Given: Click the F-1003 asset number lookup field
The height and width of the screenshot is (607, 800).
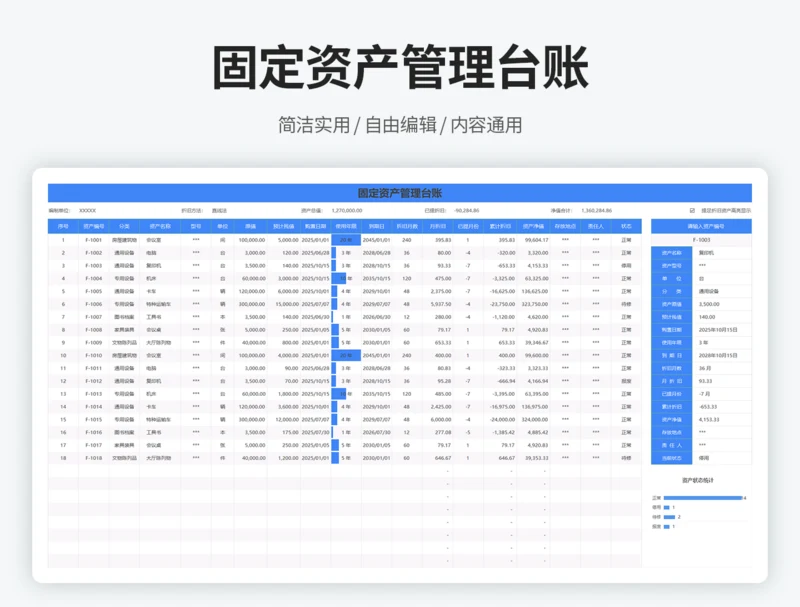Looking at the screenshot, I should 701,240.
